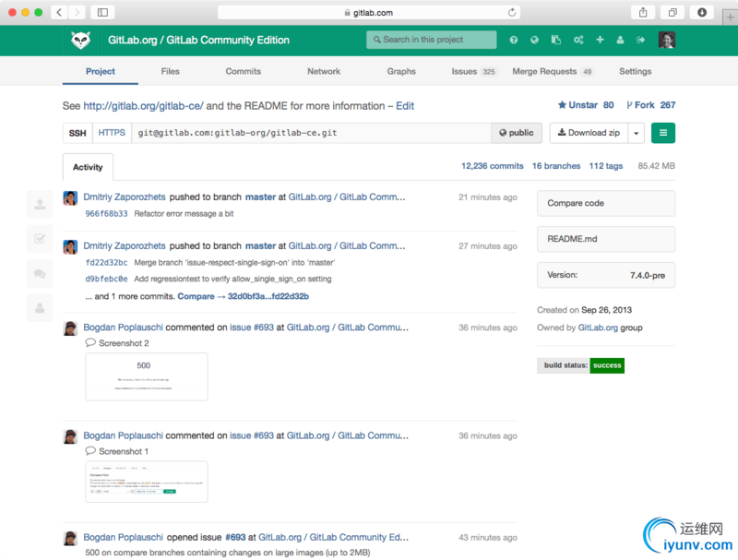Image resolution: width=738 pixels, height=560 pixels.
Task: Open 12,236 commits link
Action: pos(493,166)
